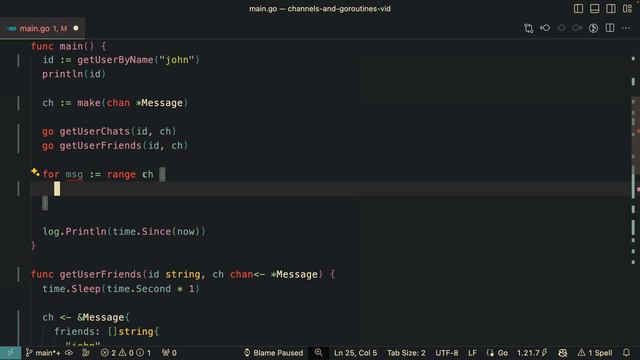
Task: Toggle the Blame Paused status item
Action: [273, 353]
